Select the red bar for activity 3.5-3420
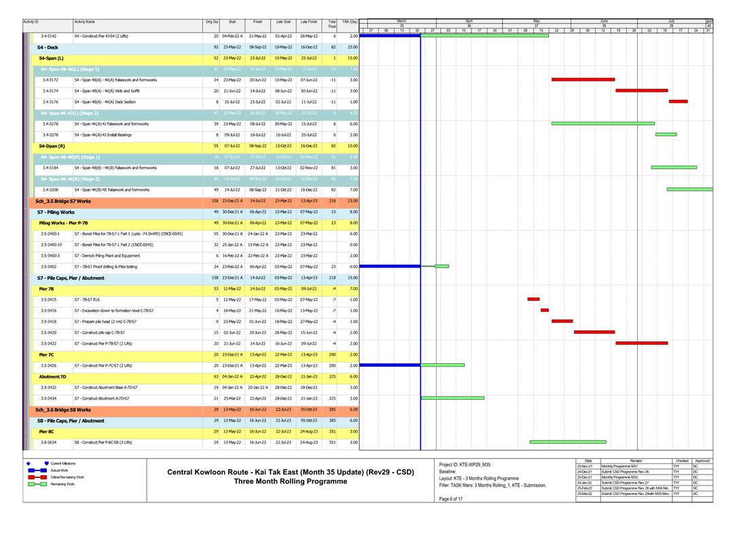 [x=594, y=333]
